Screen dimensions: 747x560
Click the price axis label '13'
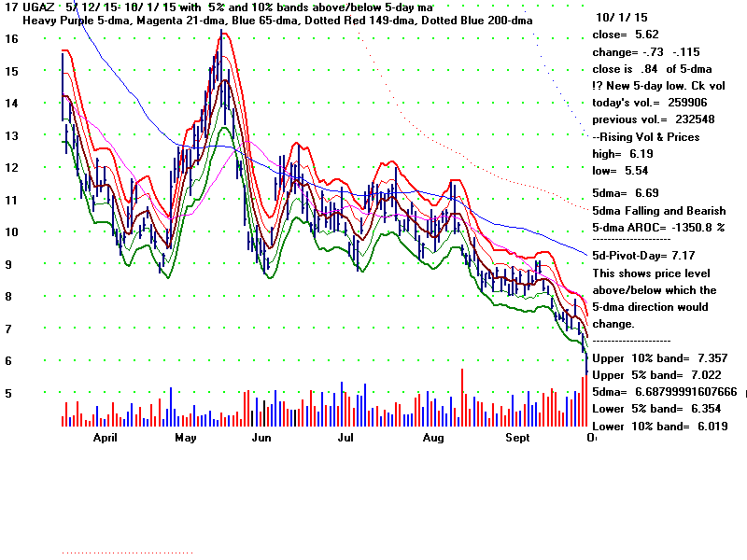pos(11,136)
